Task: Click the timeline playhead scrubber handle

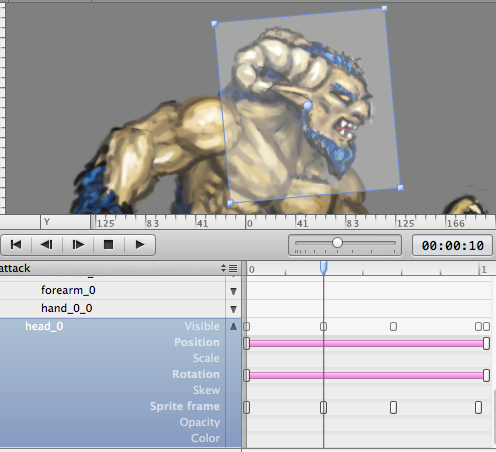Action: [x=323, y=268]
